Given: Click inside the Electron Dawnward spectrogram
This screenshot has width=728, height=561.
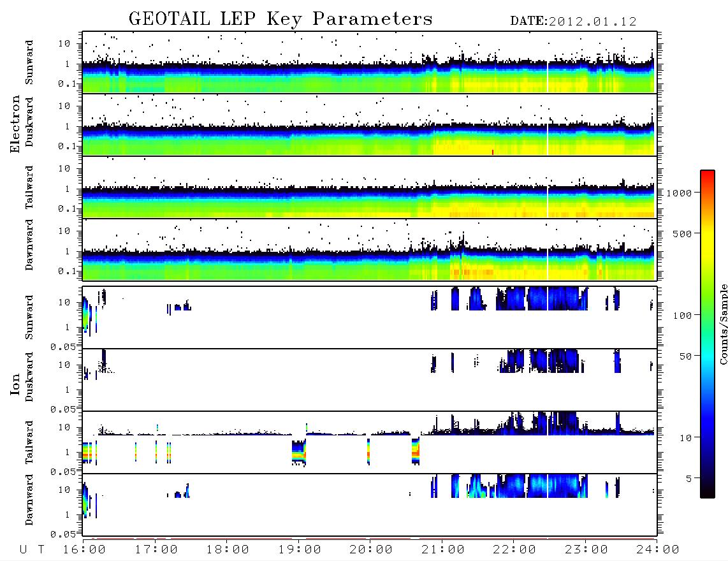Looking at the screenshot, I should 370,250.
